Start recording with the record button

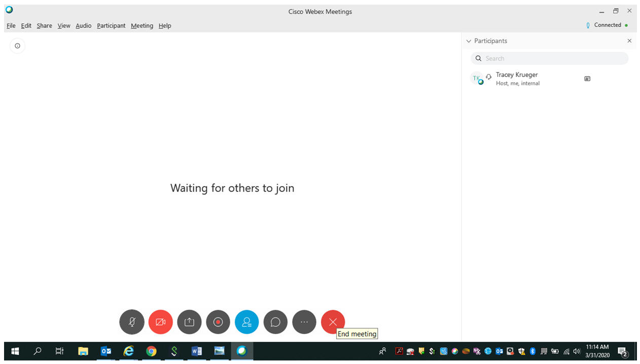[218, 322]
